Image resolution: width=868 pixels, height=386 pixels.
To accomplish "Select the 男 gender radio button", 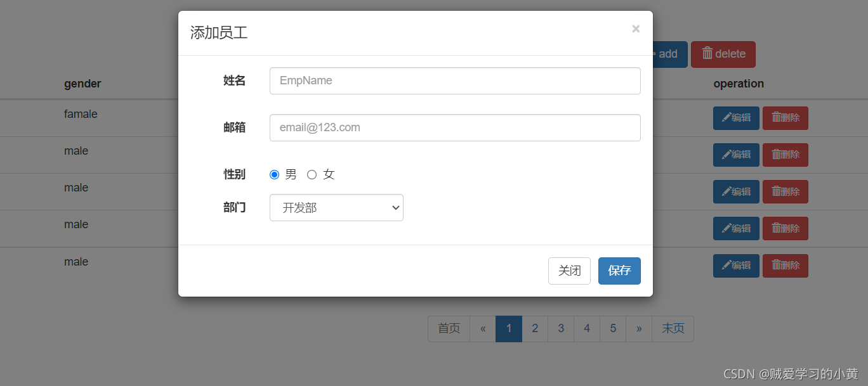I will pyautogui.click(x=274, y=174).
